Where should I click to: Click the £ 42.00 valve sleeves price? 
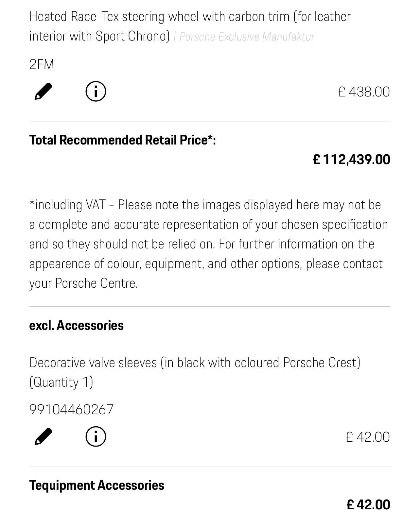(x=368, y=437)
